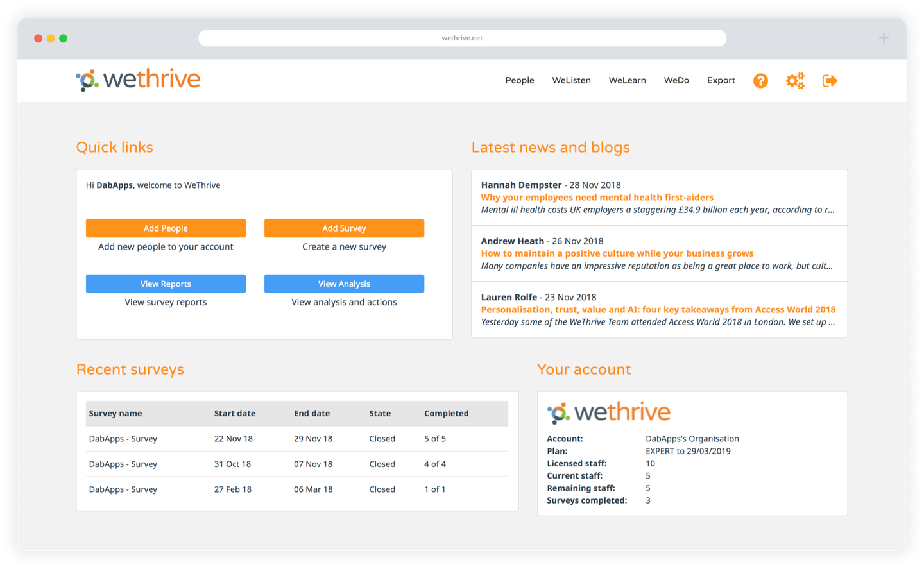Click the View Analysis button
The width and height of the screenshot is (924, 569).
[x=344, y=284]
